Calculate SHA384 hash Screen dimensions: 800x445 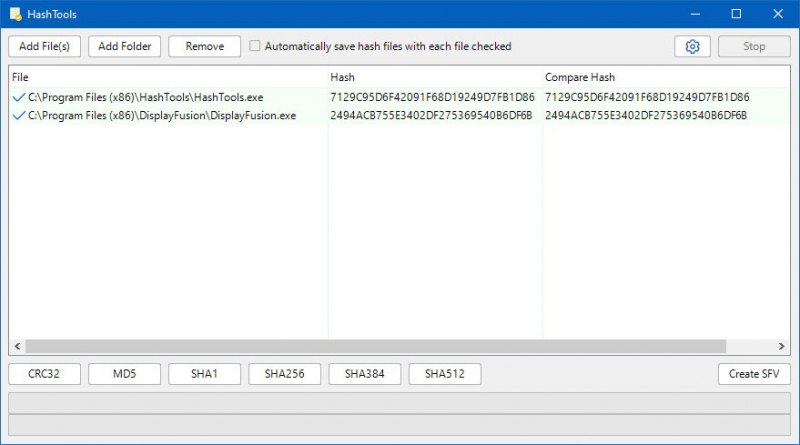(364, 374)
